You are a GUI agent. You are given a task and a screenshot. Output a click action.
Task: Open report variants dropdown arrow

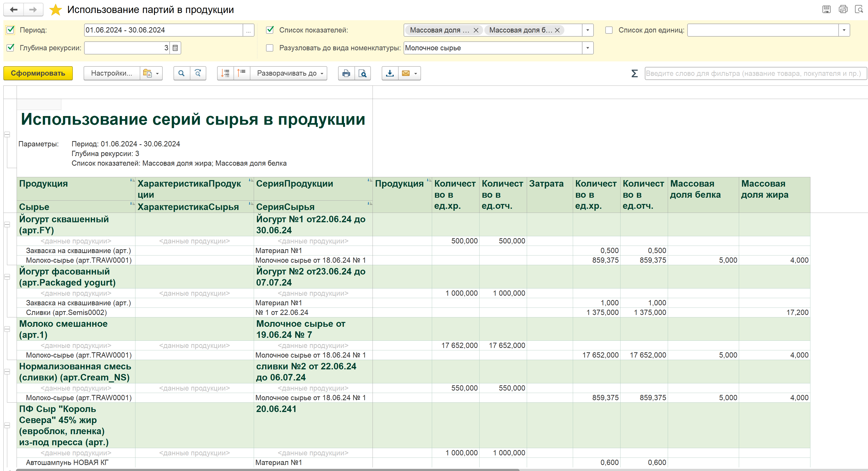click(157, 73)
